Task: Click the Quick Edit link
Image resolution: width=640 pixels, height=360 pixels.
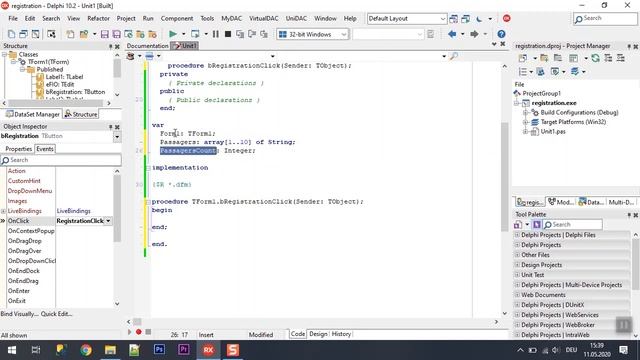Action: point(56,314)
